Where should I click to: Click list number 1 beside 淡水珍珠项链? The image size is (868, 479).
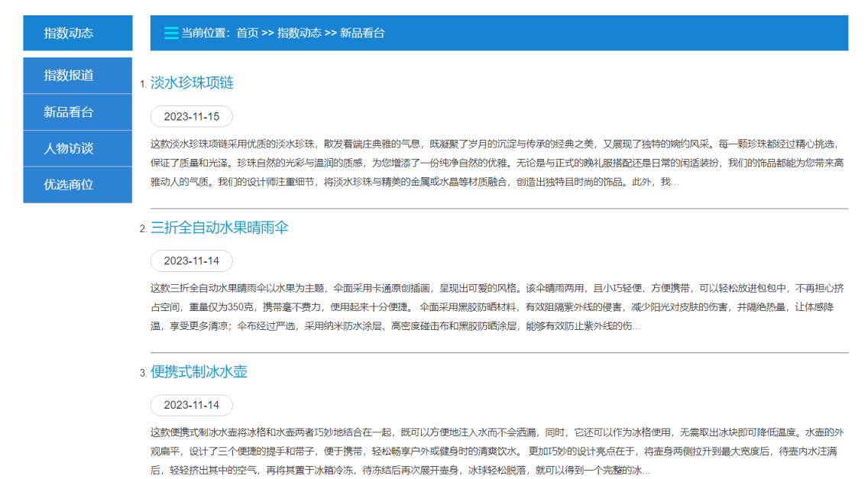tap(143, 84)
